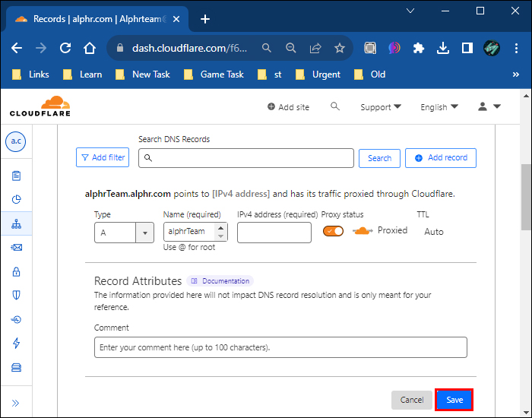Image resolution: width=532 pixels, height=418 pixels.
Task: Click the vertical scrollbar thumb
Action: 526,197
